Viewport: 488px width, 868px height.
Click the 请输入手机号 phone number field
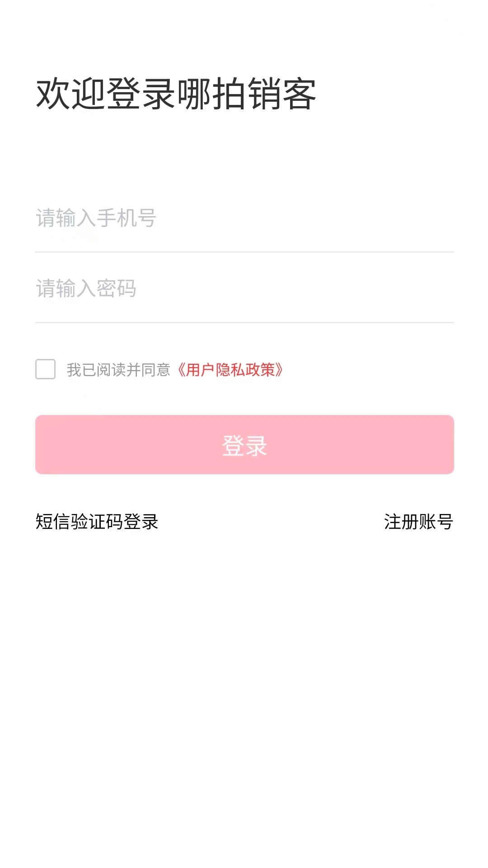[244, 218]
